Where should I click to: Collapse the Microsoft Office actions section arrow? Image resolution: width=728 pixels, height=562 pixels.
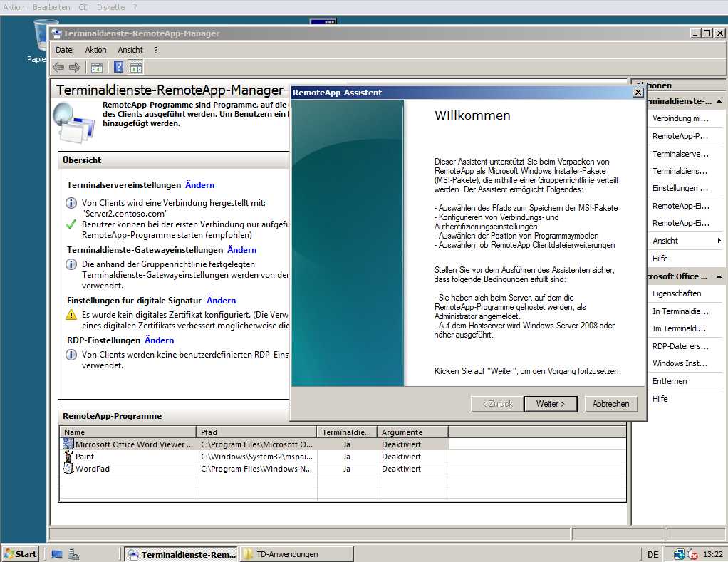(x=719, y=276)
